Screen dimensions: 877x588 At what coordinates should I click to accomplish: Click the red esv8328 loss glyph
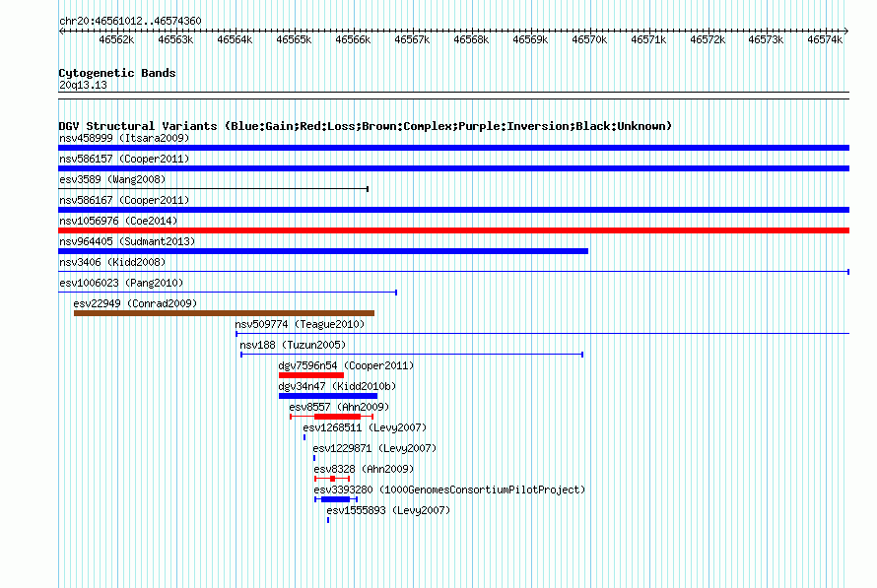332,479
